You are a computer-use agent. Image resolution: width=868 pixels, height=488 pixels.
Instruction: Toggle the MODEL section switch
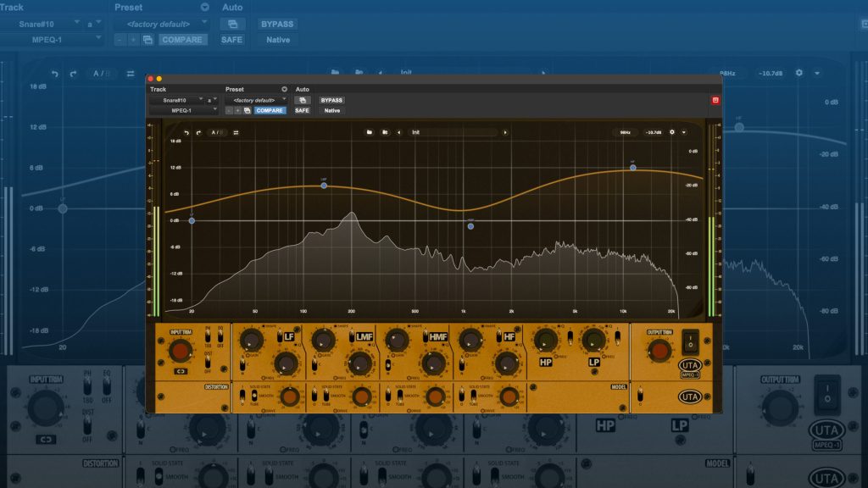pos(641,396)
